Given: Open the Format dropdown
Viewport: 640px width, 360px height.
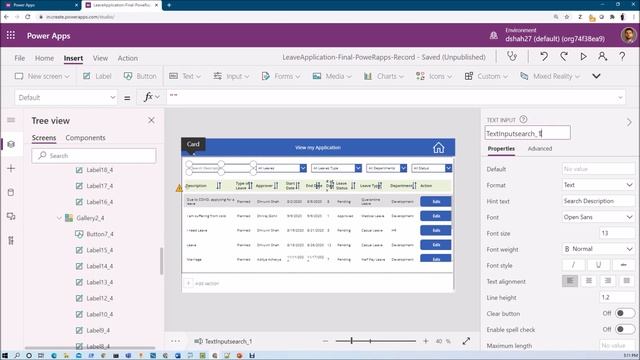Looking at the screenshot, I should (598, 185).
